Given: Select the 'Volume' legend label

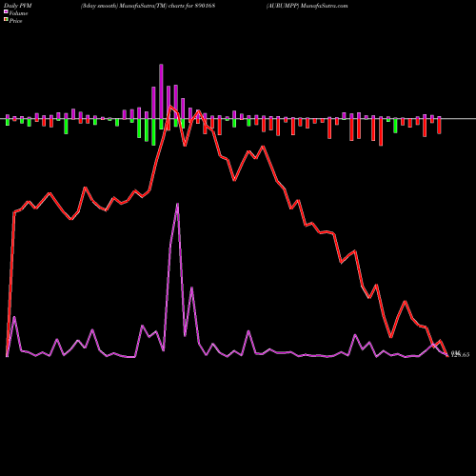Looking at the screenshot, I should point(18,13).
